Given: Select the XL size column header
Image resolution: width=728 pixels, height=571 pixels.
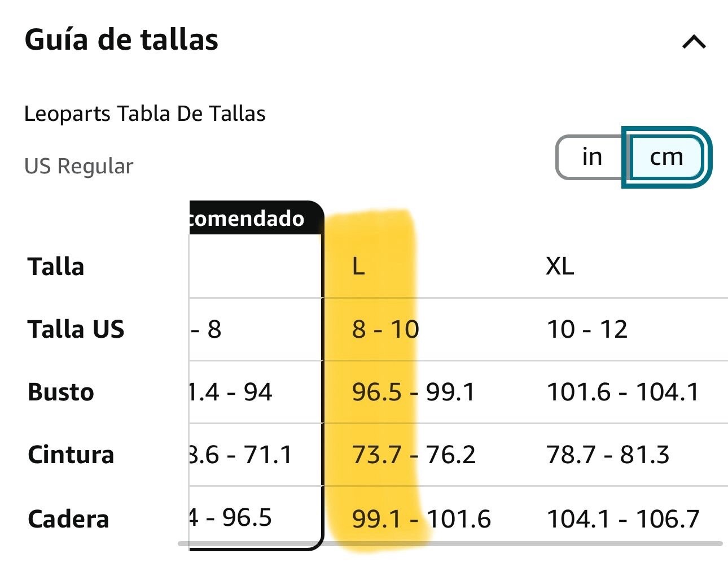Looking at the screenshot, I should 560,266.
